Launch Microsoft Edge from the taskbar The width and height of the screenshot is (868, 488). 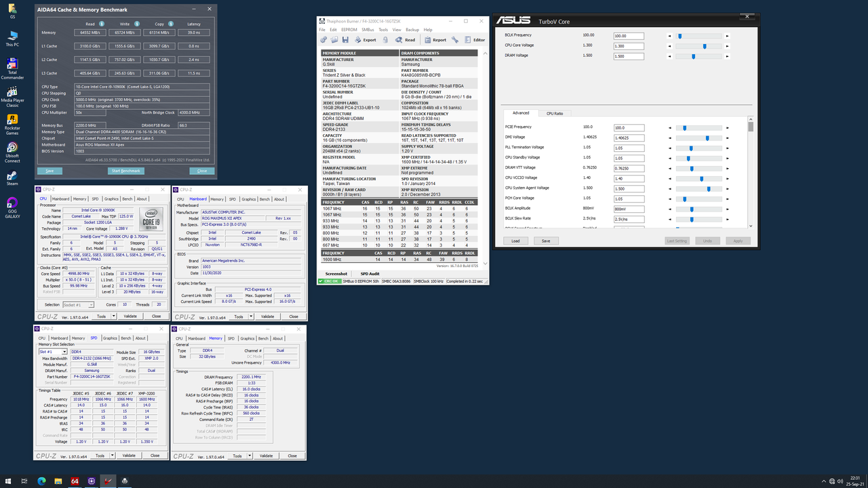tap(41, 481)
